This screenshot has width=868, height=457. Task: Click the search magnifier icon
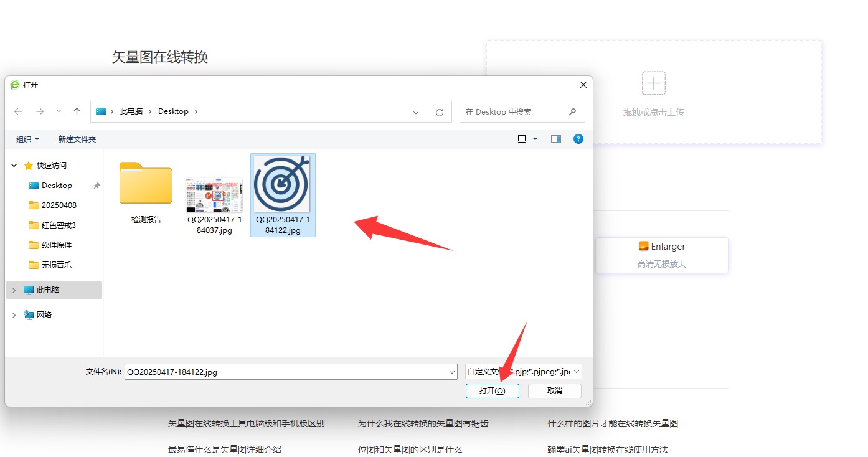[x=572, y=112]
